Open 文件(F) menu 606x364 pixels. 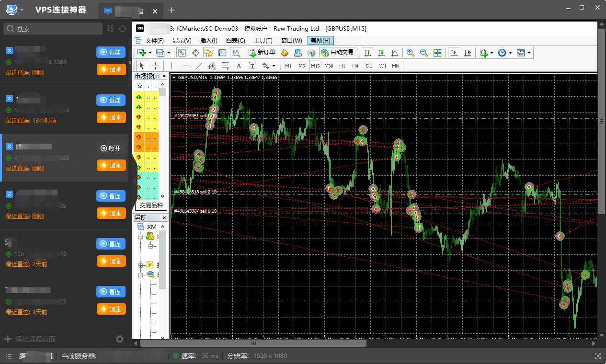(x=154, y=41)
